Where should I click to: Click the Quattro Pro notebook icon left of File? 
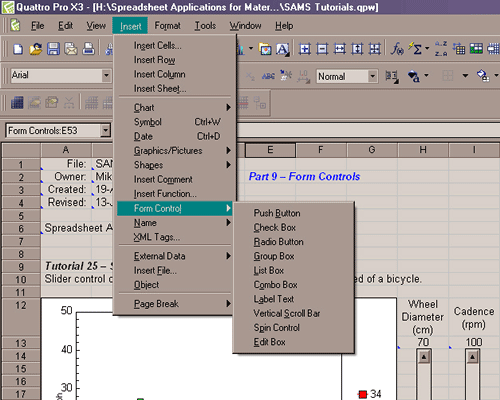coord(15,25)
